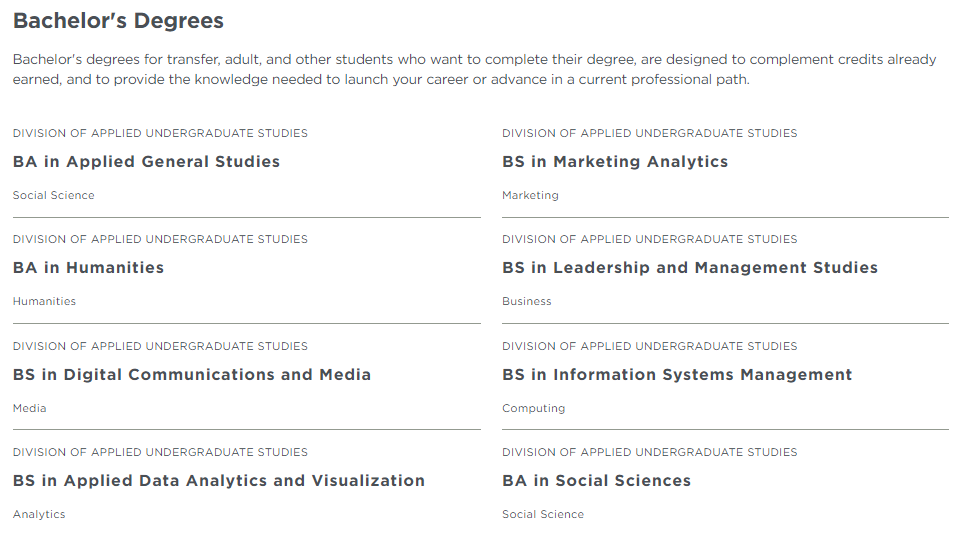
Task: Click the Humanities category tag
Action: (x=44, y=301)
